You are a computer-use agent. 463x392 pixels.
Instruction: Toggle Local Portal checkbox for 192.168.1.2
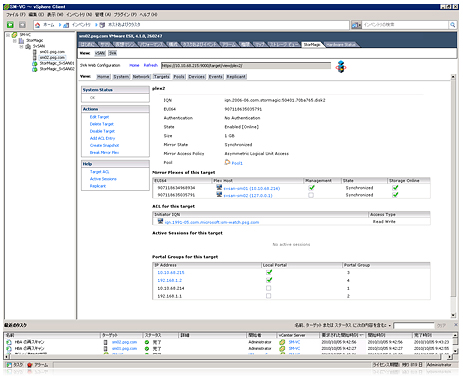click(x=269, y=280)
